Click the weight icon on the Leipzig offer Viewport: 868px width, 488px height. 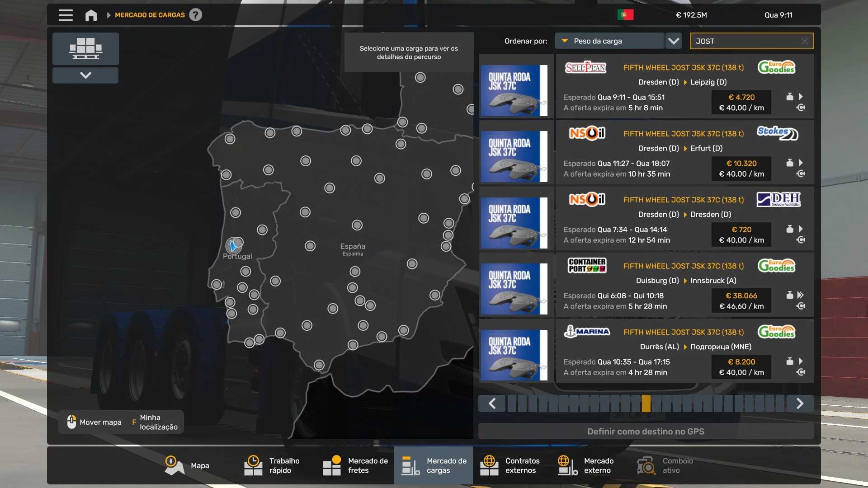pos(789,97)
